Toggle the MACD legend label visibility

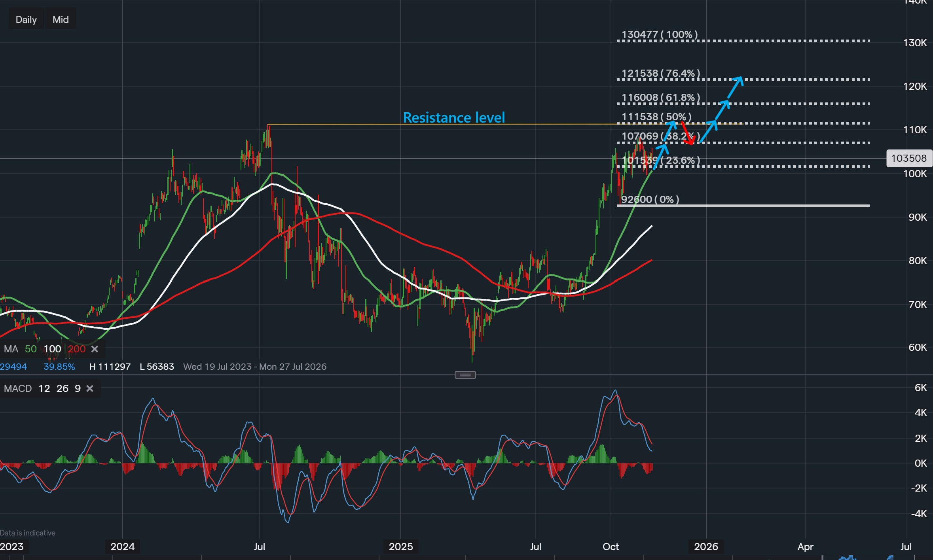19,388
